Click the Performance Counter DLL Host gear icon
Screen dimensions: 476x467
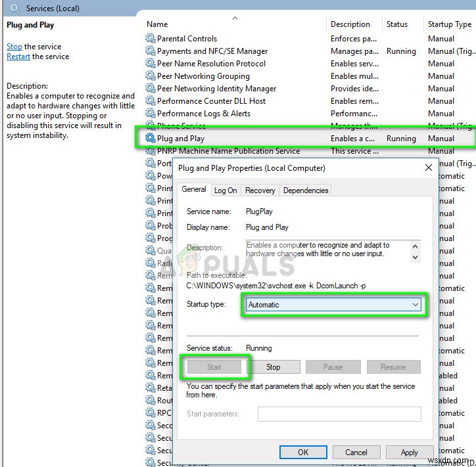[151, 100]
